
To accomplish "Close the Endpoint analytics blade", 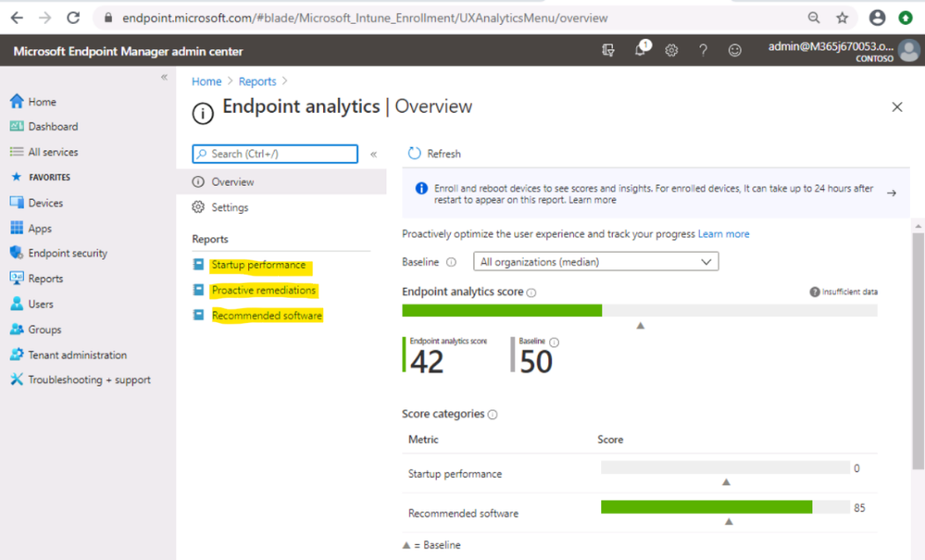I will (896, 106).
